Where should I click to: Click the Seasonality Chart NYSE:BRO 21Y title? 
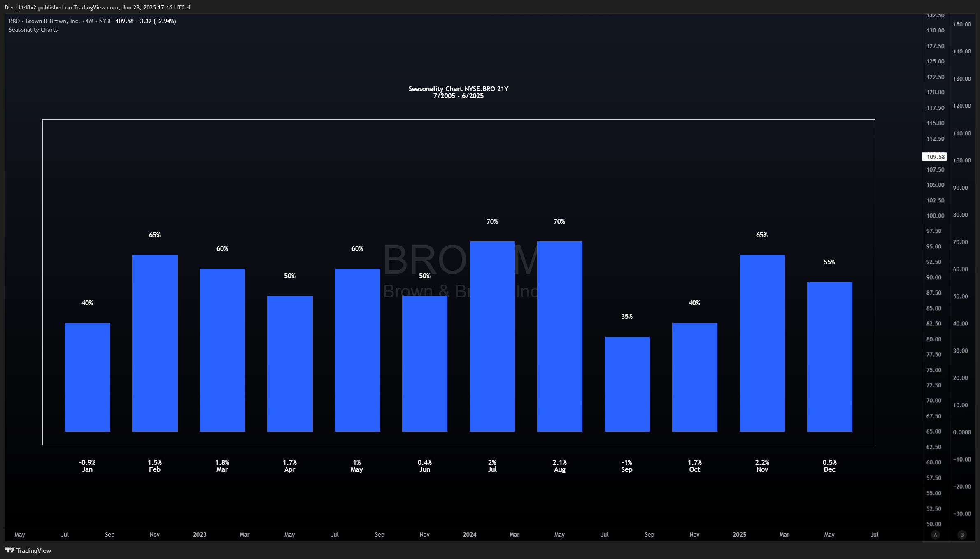click(x=458, y=89)
